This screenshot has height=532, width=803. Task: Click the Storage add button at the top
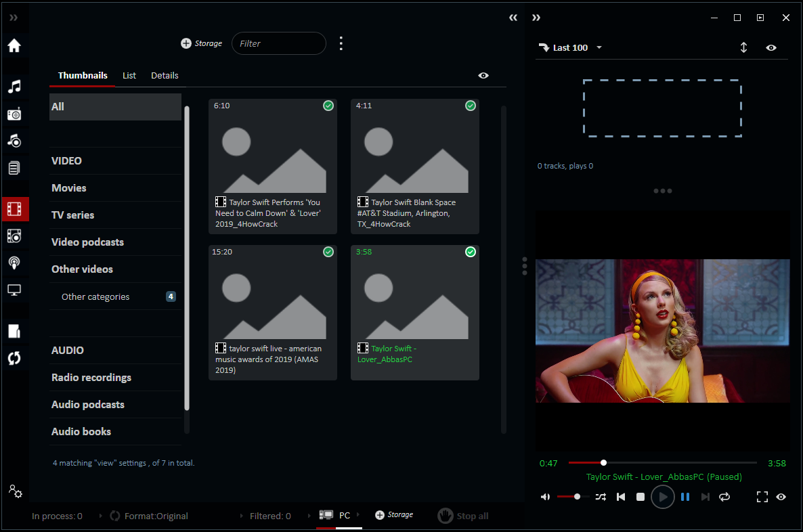[x=201, y=43]
